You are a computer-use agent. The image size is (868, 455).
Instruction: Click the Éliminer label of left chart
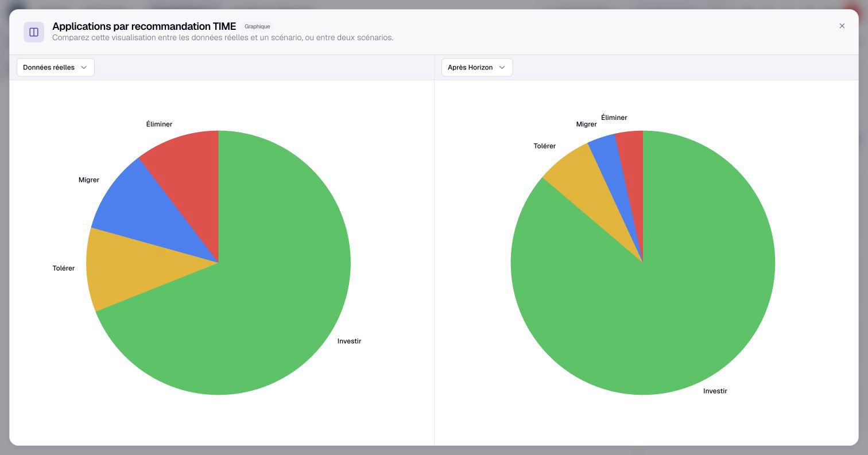coord(159,124)
